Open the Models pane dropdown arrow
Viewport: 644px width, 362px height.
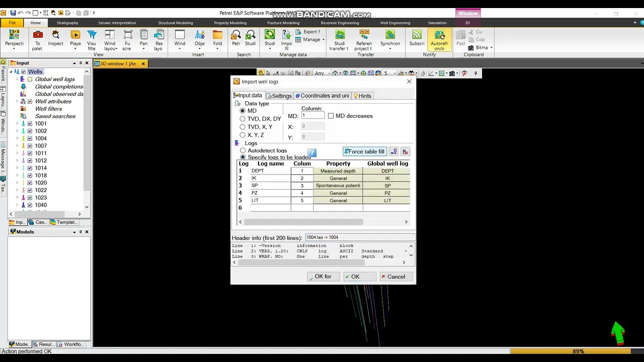(x=74, y=232)
